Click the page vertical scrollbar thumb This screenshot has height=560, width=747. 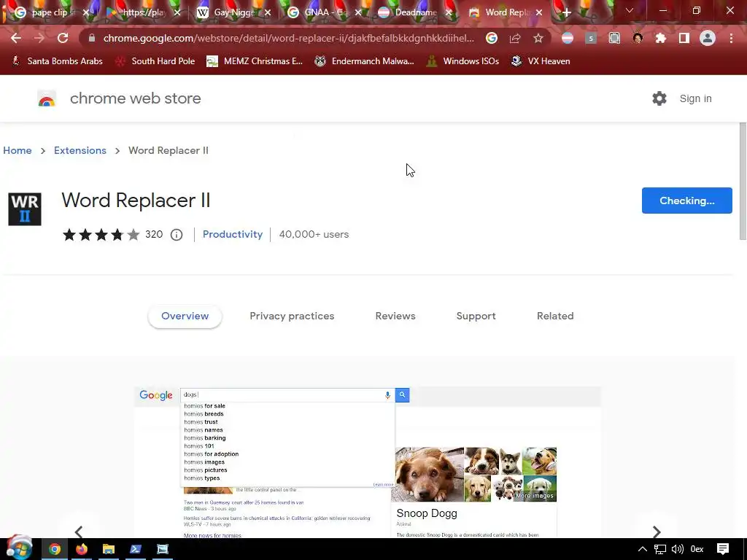pyautogui.click(x=743, y=181)
